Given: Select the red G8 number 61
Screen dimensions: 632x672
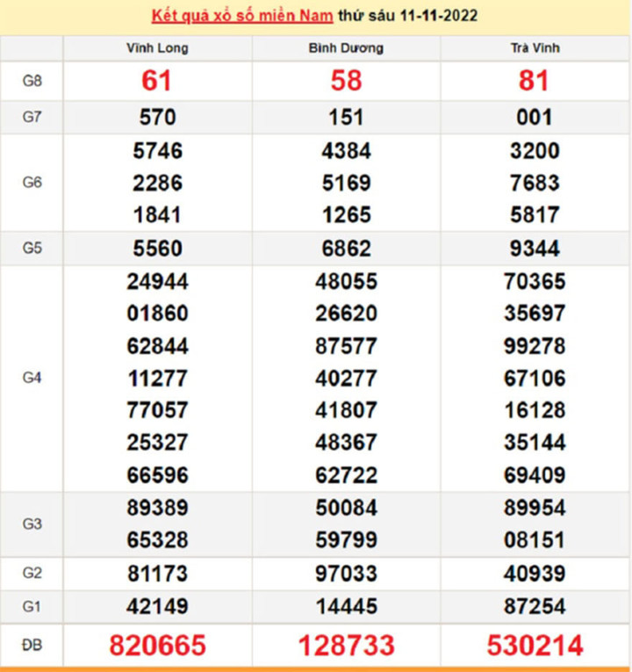Looking at the screenshot, I should [157, 81].
